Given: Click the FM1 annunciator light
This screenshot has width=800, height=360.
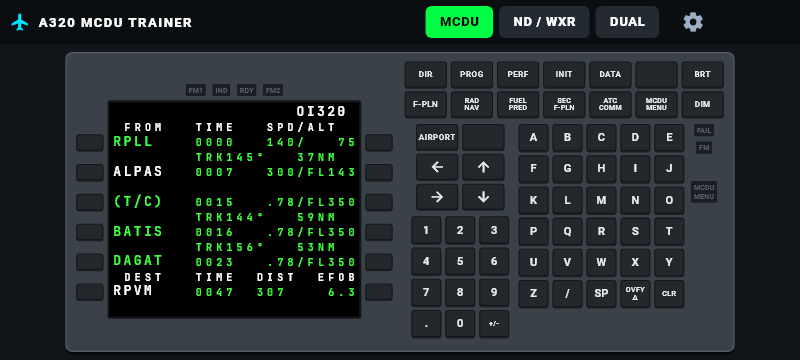Looking at the screenshot, I should 196,90.
